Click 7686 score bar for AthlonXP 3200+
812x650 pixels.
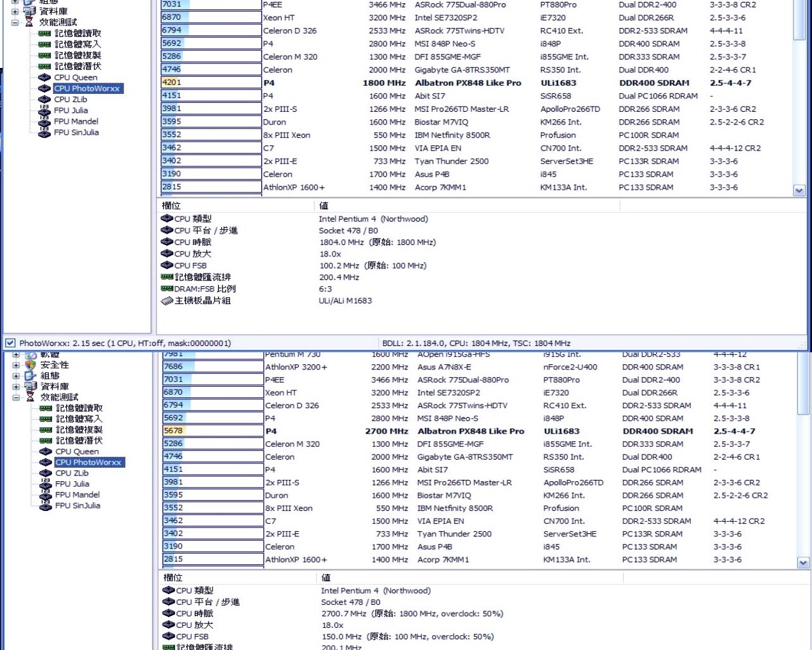click(x=213, y=366)
